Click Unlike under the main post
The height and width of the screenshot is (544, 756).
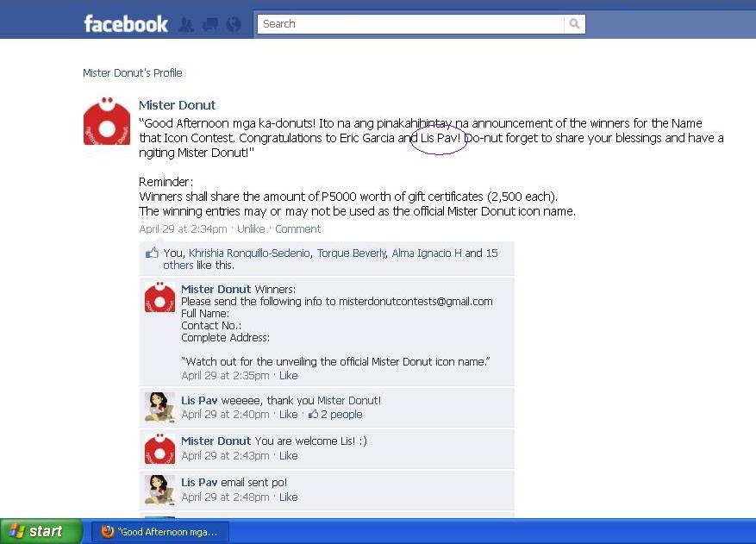pos(251,229)
